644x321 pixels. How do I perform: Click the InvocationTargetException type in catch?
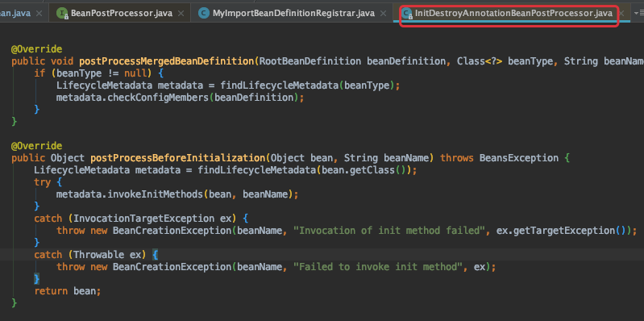click(143, 219)
